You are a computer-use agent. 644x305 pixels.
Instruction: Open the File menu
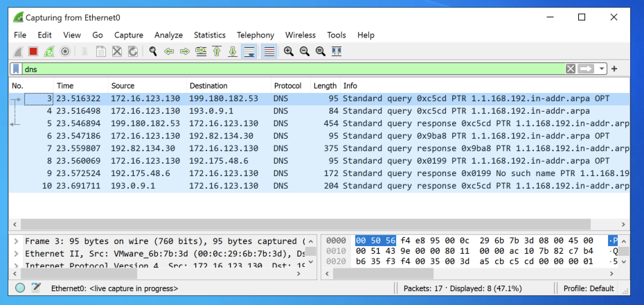20,35
